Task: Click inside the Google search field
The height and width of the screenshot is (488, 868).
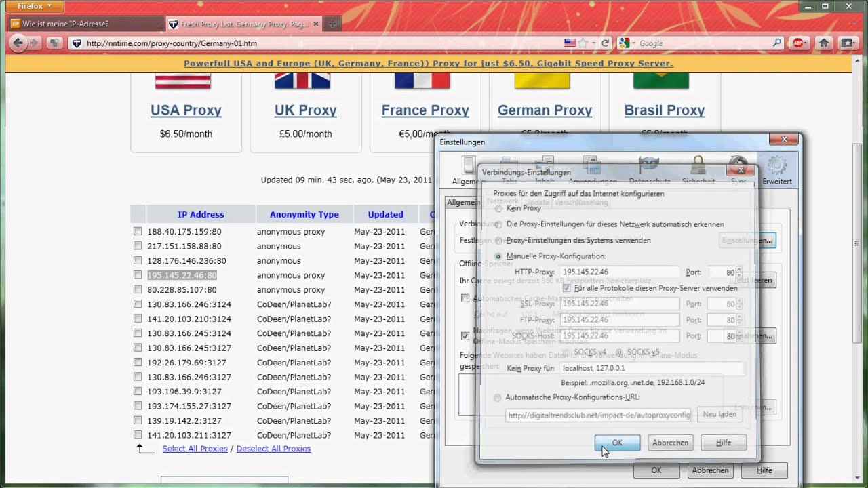Action: pos(704,43)
